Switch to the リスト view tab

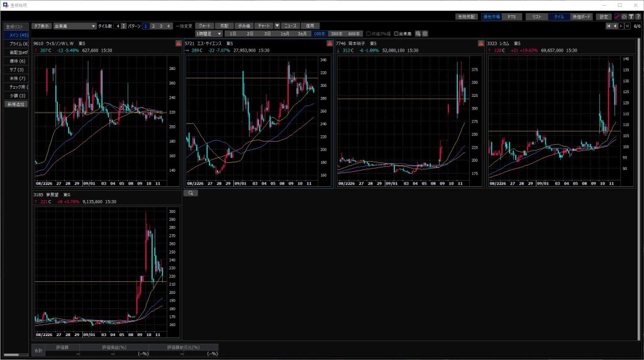536,16
